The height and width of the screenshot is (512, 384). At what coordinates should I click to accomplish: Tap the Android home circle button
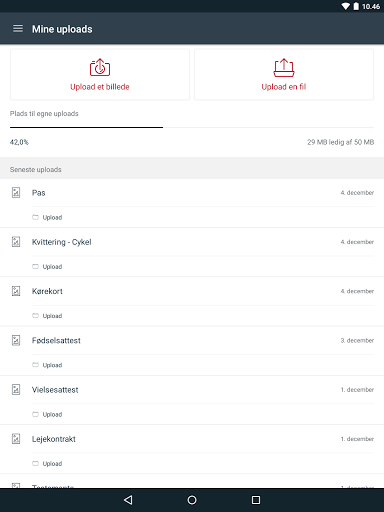coord(192,500)
